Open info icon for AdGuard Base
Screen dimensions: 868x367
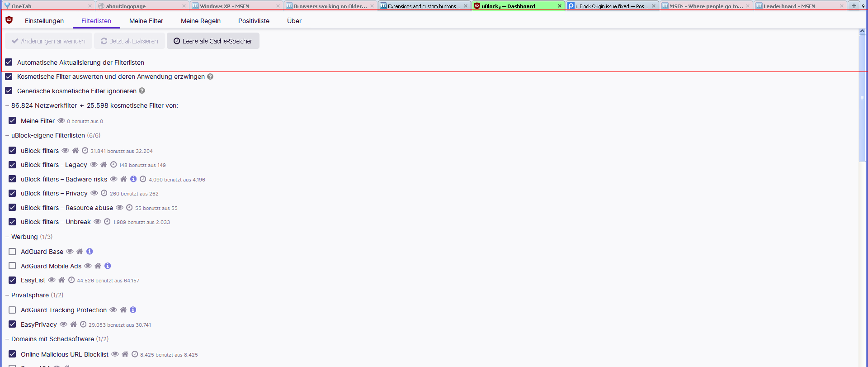click(90, 251)
